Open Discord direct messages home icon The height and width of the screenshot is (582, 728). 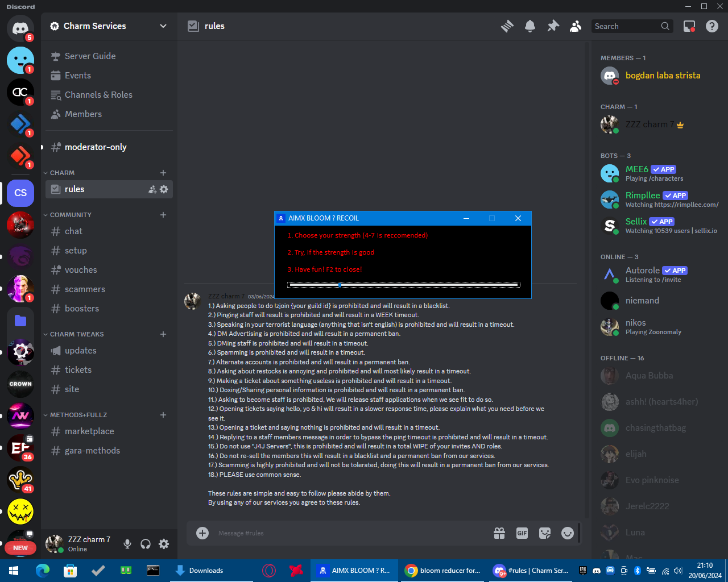pyautogui.click(x=20, y=28)
